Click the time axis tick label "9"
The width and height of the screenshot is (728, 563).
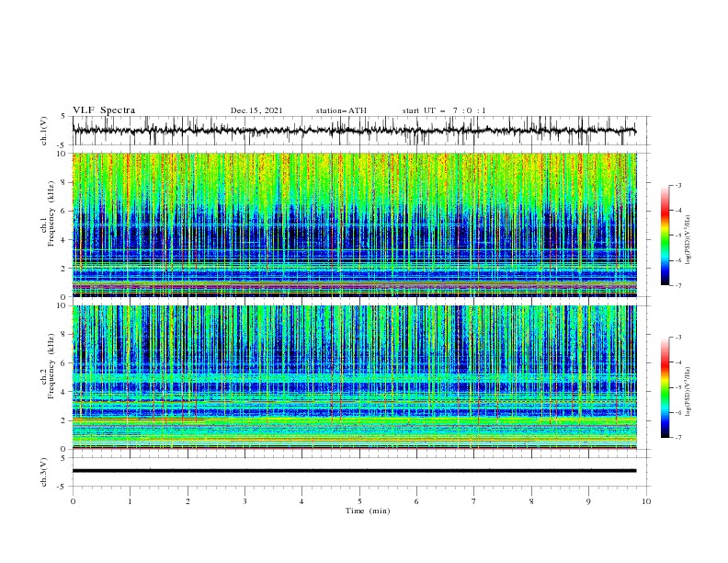pyautogui.click(x=588, y=501)
